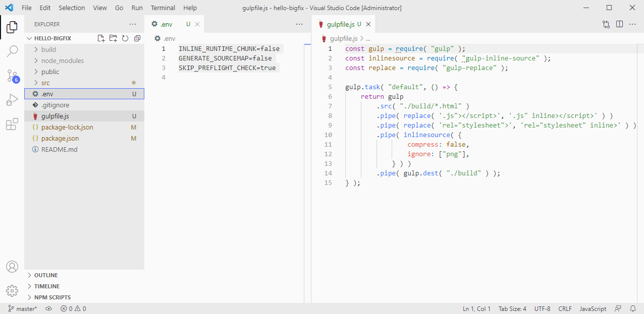644x314 pixels.
Task: Open more actions for gulpfile.js editor group
Action: point(632,24)
